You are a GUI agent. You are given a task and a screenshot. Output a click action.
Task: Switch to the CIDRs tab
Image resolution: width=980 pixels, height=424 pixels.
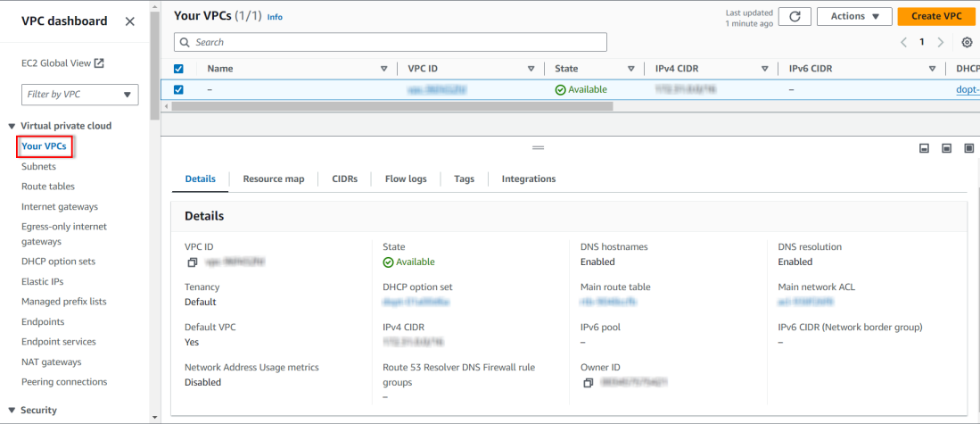(345, 179)
